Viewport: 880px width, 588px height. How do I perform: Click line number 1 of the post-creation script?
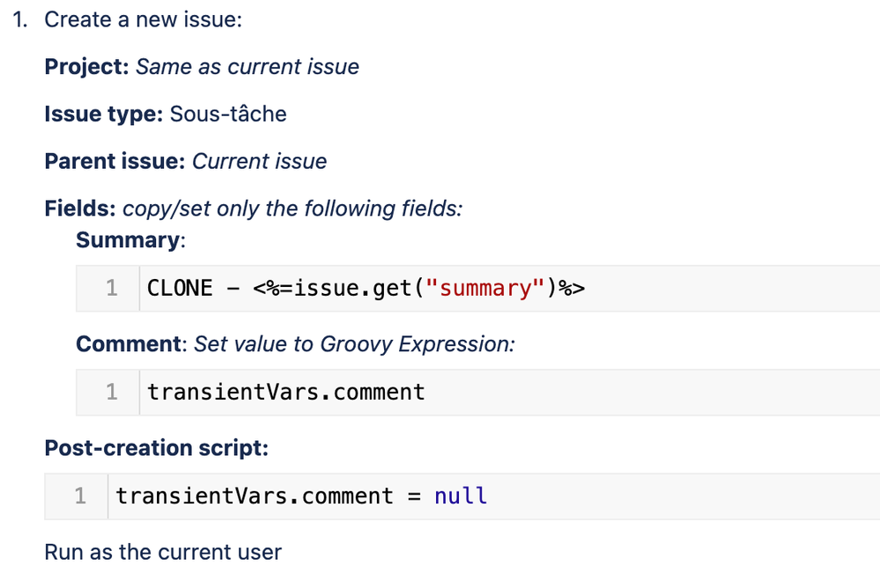coord(80,496)
